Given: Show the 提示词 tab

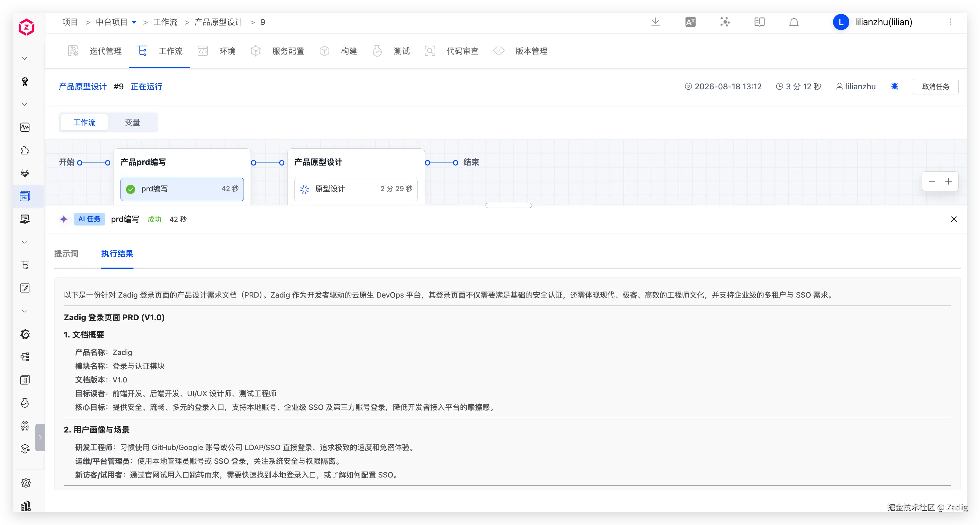Looking at the screenshot, I should coord(66,254).
